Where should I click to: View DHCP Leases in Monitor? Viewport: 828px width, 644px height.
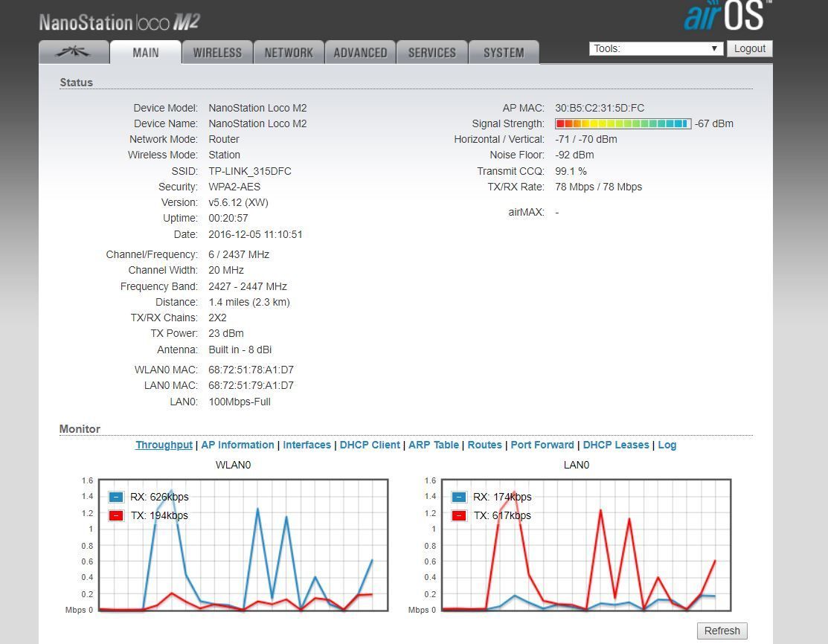point(616,445)
